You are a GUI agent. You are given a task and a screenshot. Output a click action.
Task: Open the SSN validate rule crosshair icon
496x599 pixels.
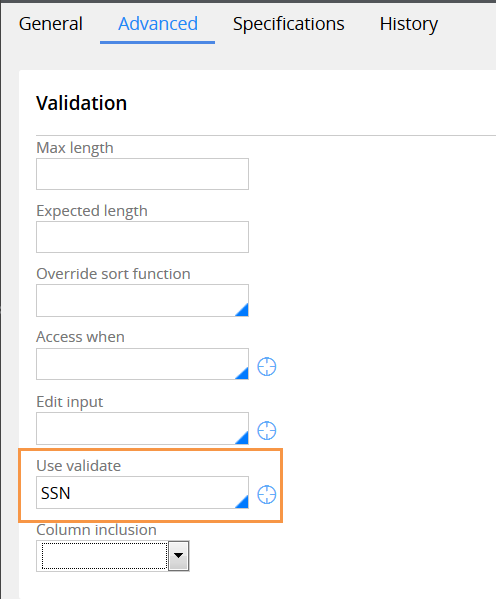tap(266, 495)
